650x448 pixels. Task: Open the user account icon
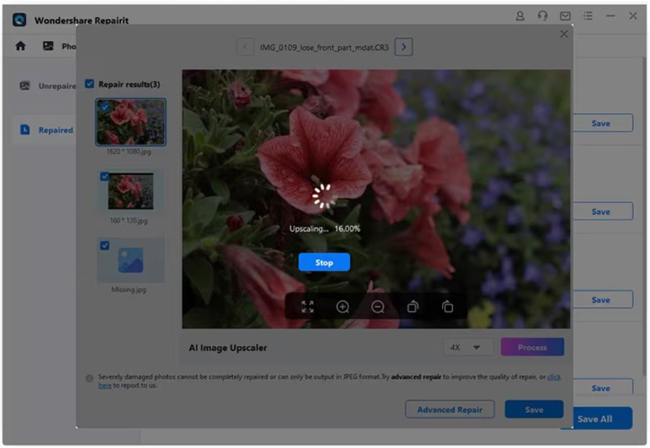[520, 16]
